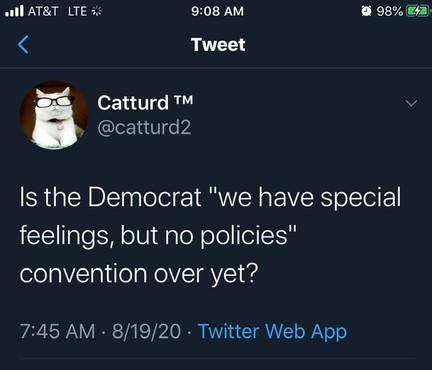Tap the 9:08 AM status bar clock
Viewport: 432px width, 370px height.
pos(218,11)
